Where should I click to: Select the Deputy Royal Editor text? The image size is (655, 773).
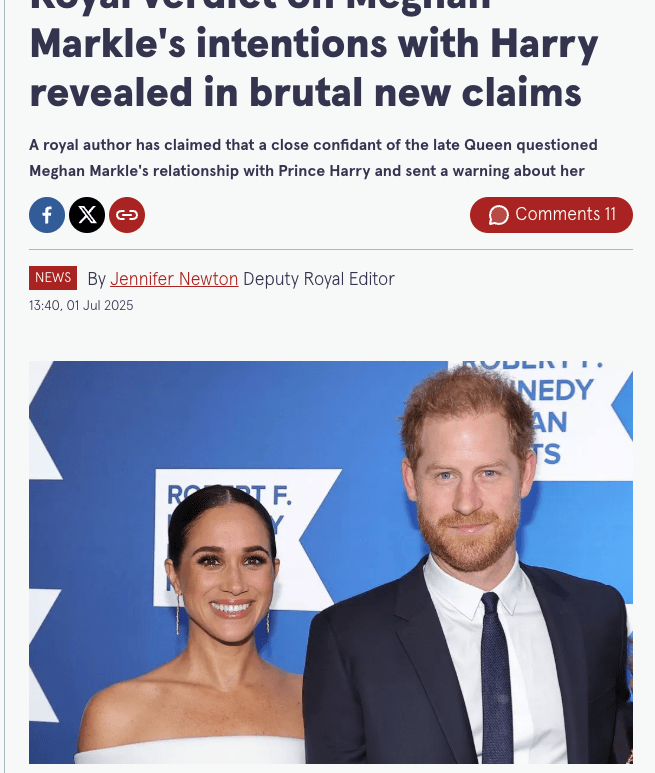[319, 279]
